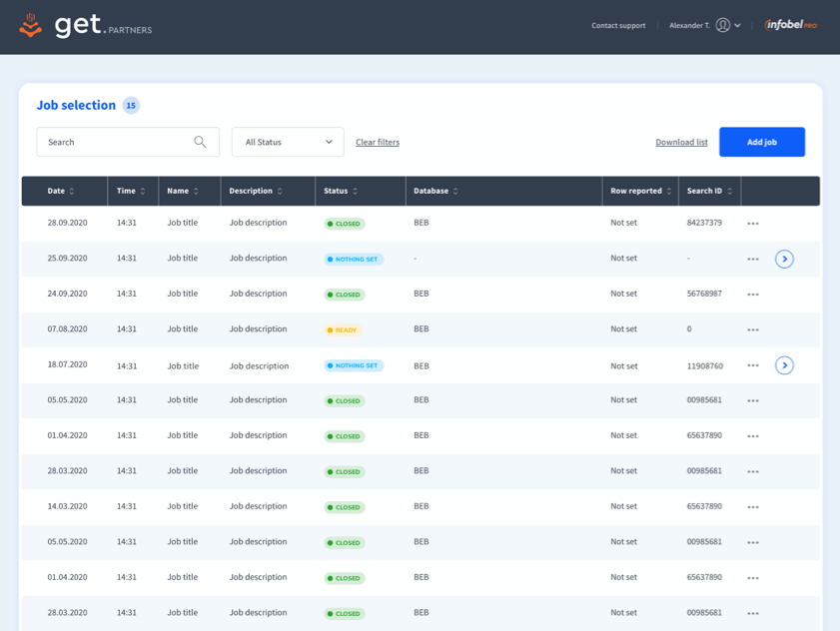Click the search magnifier icon
This screenshot has height=631, width=840.
tap(200, 142)
